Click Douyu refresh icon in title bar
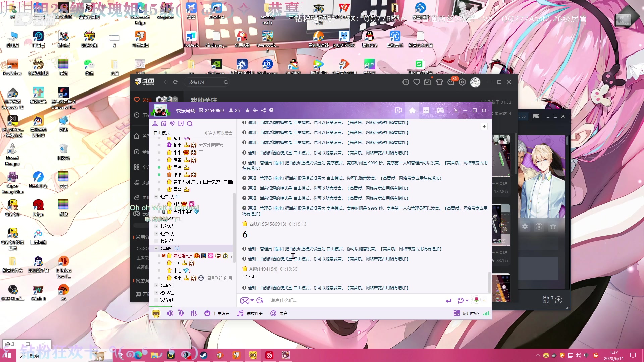The width and height of the screenshot is (644, 362). point(175,82)
